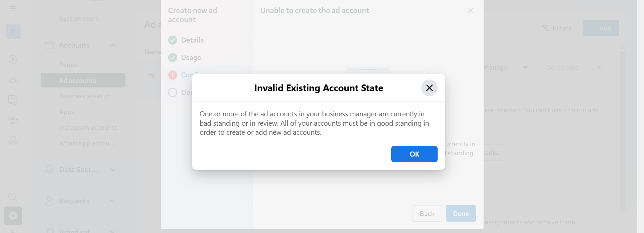This screenshot has width=644, height=233.
Task: Select the empty Done step circle
Action: [x=172, y=93]
